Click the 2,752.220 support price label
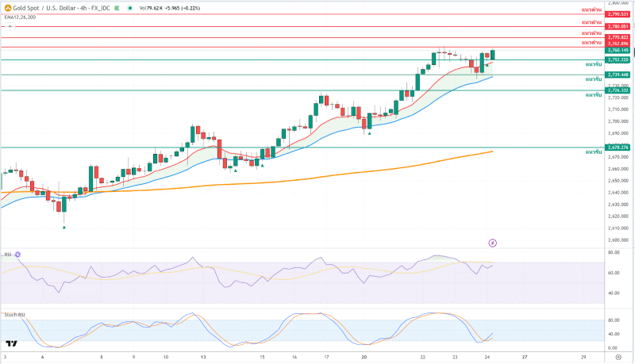The image size is (635, 364). coord(617,59)
